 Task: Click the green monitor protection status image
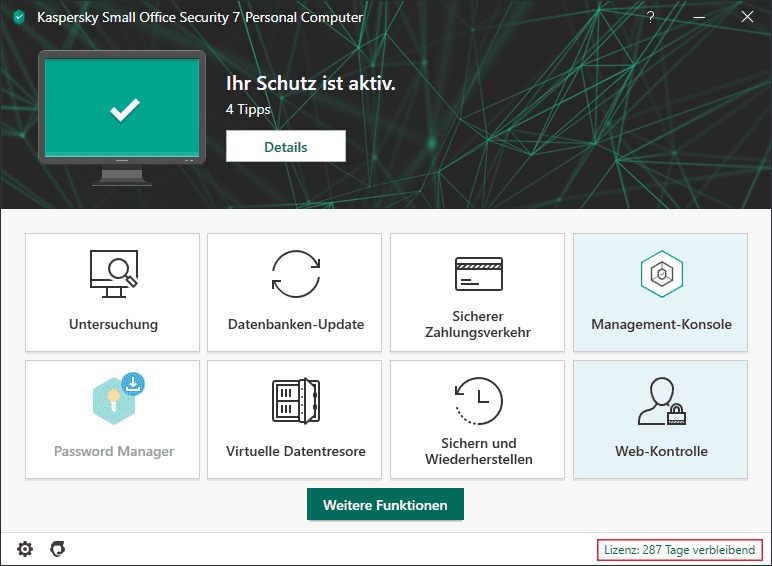(x=125, y=109)
